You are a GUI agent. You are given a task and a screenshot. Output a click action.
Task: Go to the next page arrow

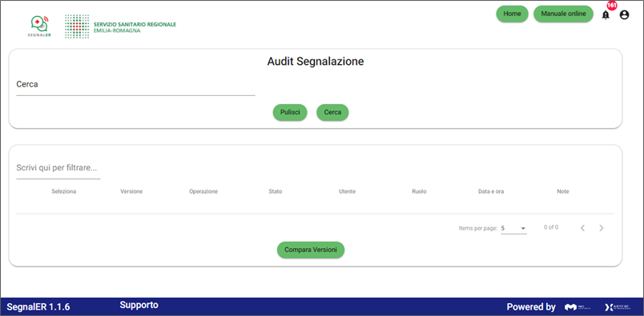tap(602, 228)
